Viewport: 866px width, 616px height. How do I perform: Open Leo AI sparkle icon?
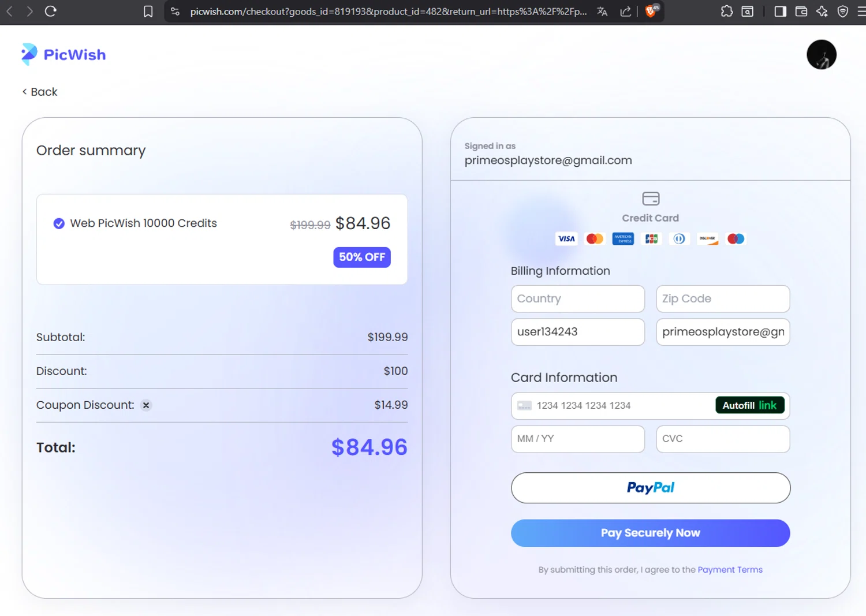[822, 12]
